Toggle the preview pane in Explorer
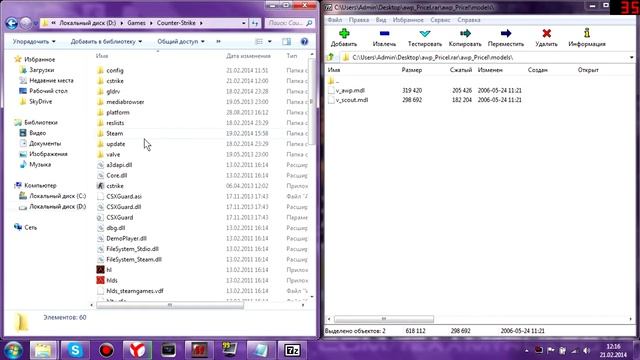The image size is (640, 360). click(x=287, y=42)
